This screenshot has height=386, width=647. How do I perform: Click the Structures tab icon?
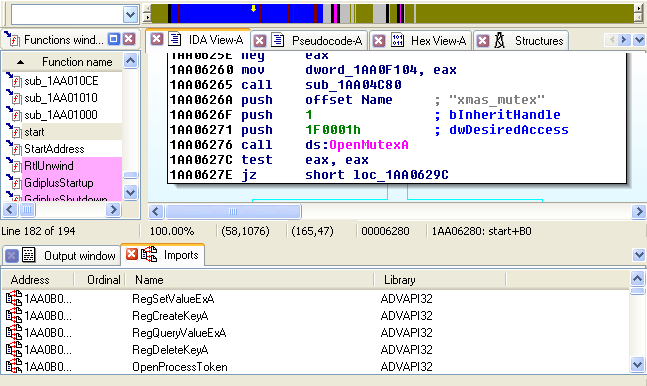click(x=500, y=40)
